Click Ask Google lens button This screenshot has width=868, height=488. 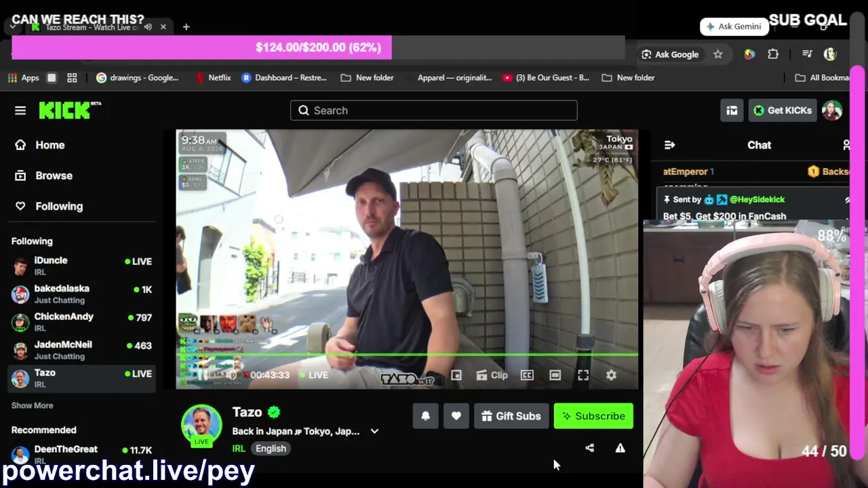(670, 54)
